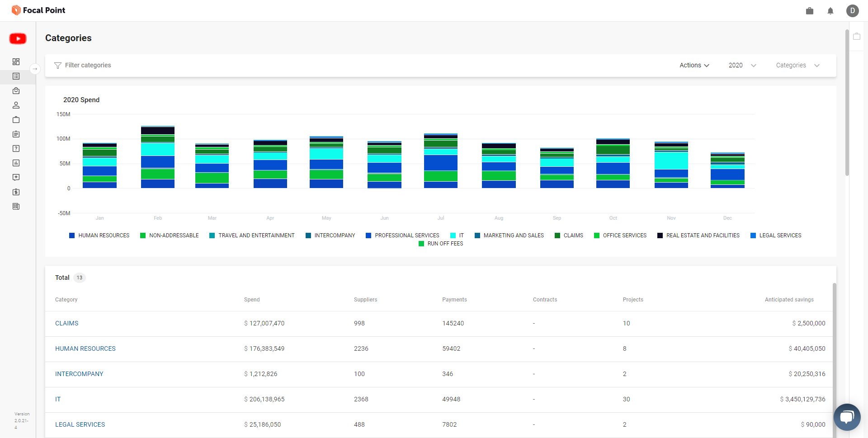The width and height of the screenshot is (868, 438).
Task: Click the shopping bag sidebar icon
Action: coord(16,91)
